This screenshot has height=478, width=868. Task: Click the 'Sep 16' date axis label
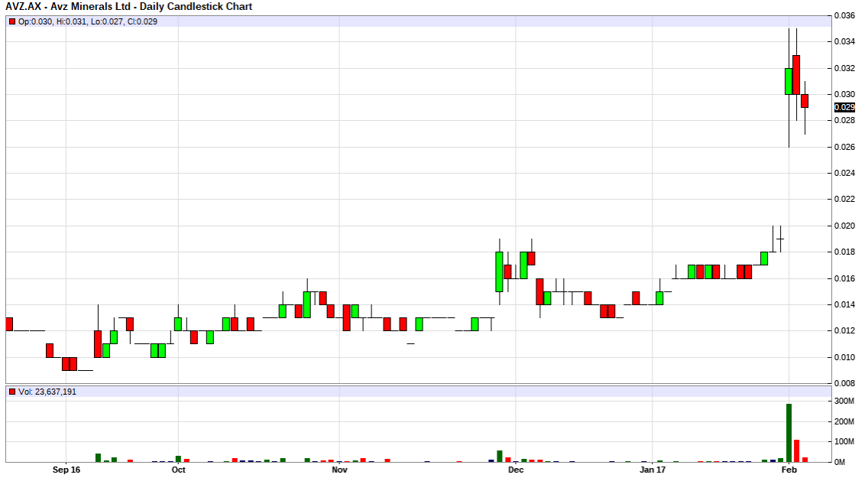[x=66, y=470]
